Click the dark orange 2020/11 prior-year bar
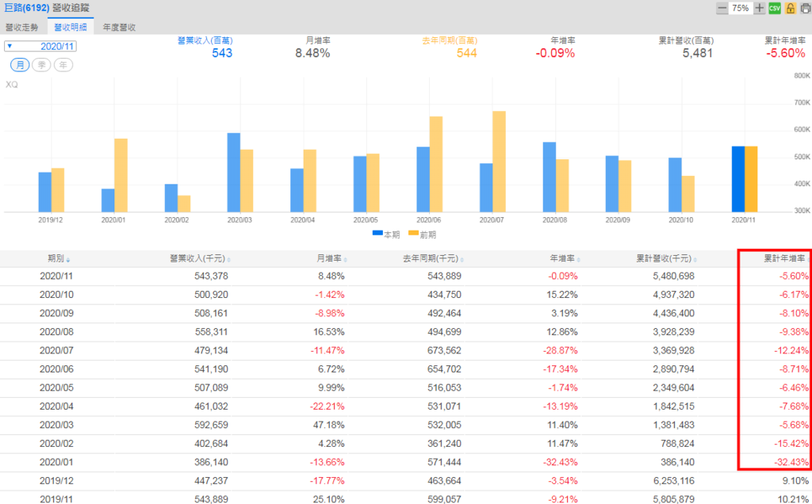This screenshot has height=504, width=812. (751, 179)
